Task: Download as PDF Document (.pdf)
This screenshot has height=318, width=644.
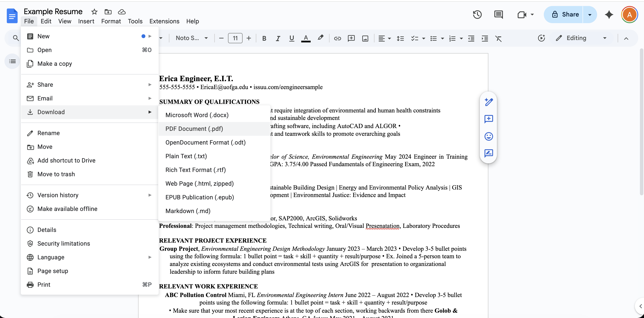Action: coord(194,128)
